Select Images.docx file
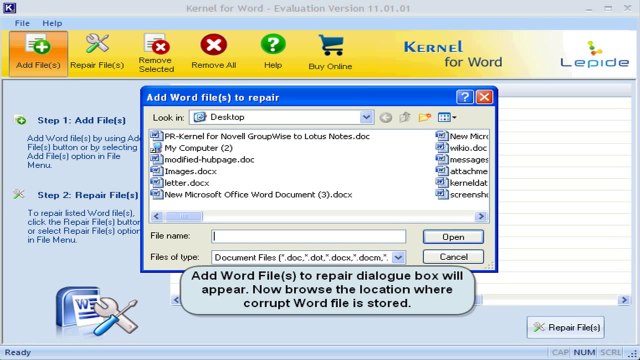Image resolution: width=640 pixels, height=360 pixels. pyautogui.click(x=183, y=171)
